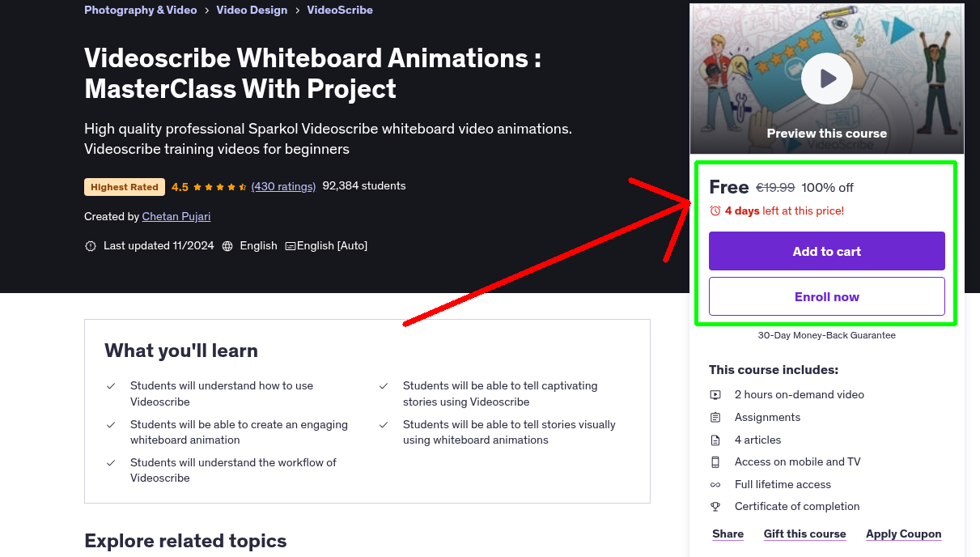980x557 pixels.
Task: Click '100% off' discount text
Action: click(827, 188)
